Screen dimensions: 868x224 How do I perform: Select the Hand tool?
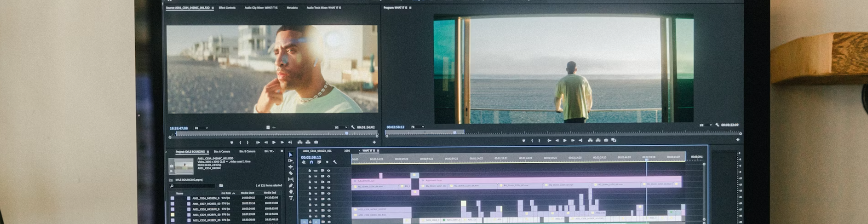tap(291, 192)
